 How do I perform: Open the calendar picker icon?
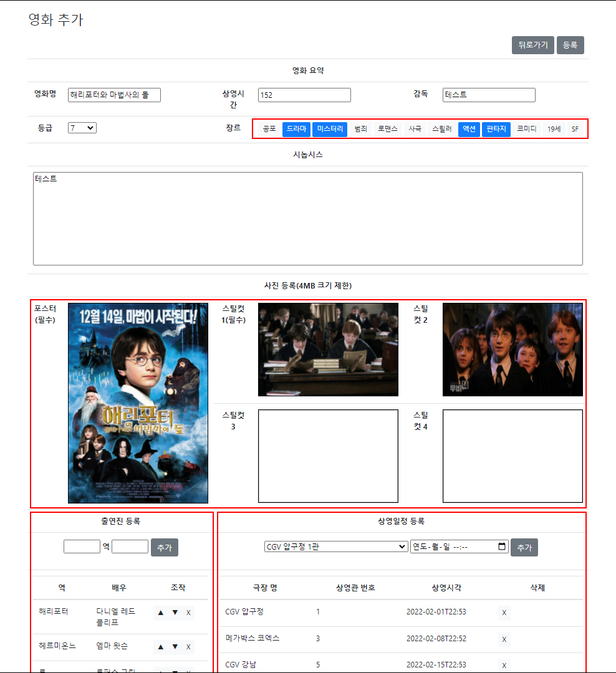click(502, 547)
